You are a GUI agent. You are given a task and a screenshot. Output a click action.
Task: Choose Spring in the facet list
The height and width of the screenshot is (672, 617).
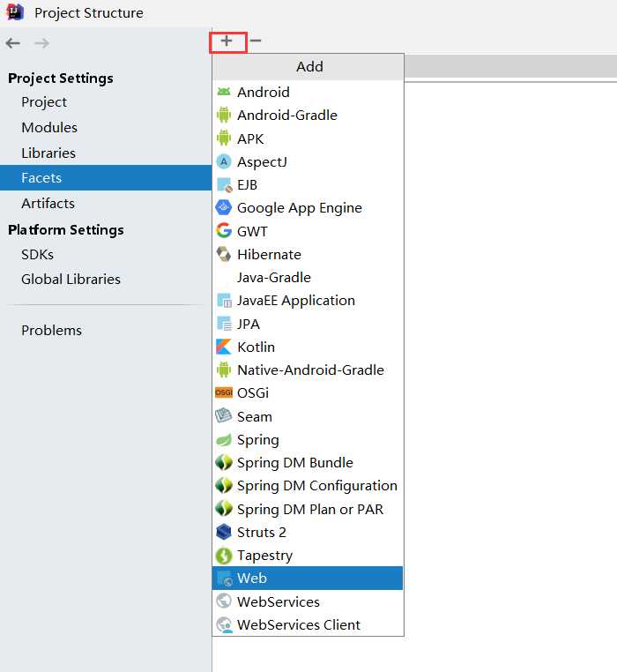click(x=257, y=439)
